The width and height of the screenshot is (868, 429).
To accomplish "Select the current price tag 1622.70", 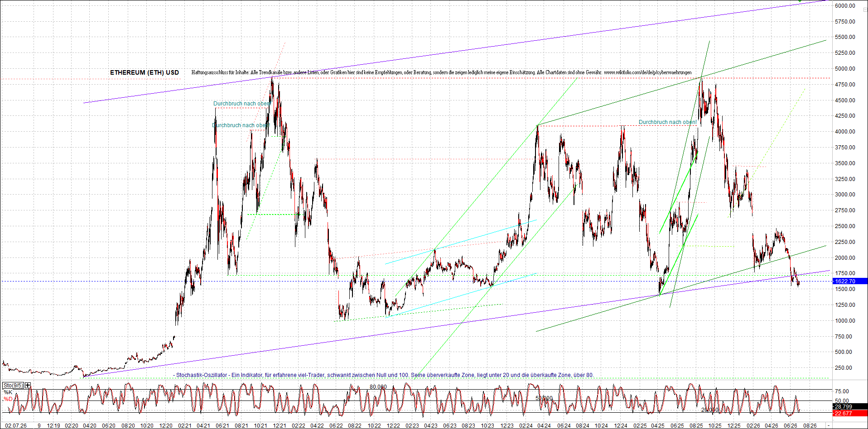I will click(850, 281).
